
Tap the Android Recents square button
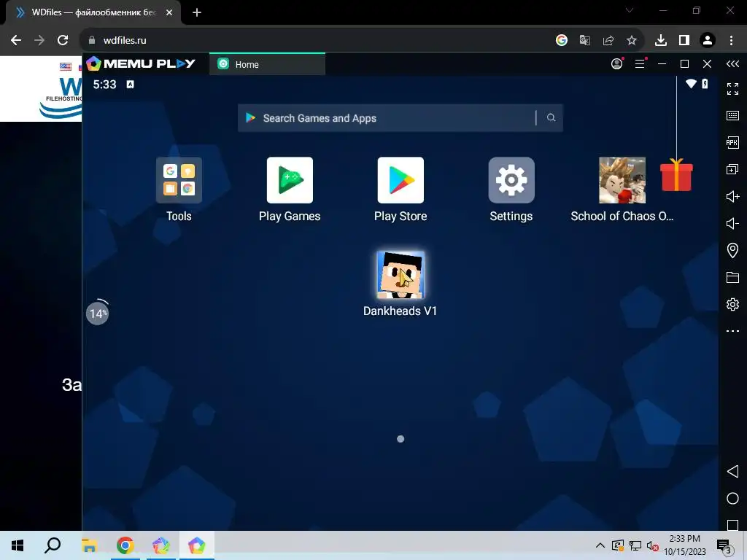click(x=732, y=525)
